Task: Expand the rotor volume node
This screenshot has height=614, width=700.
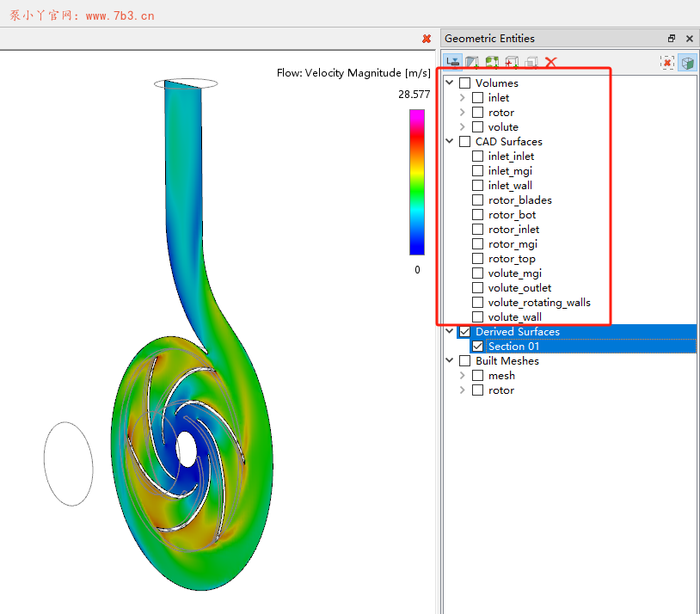Action: 463,113
